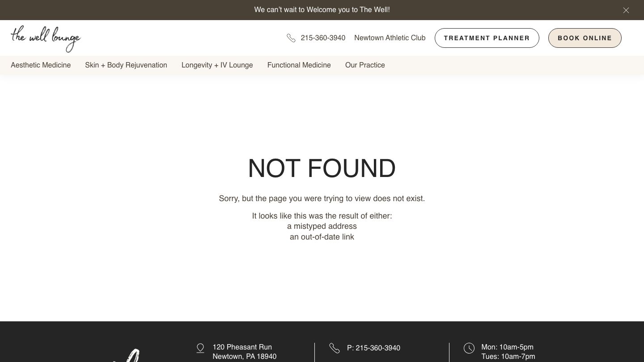This screenshot has width=644, height=362.
Task: Open the Newtown Athletic Club link
Action: click(x=390, y=38)
